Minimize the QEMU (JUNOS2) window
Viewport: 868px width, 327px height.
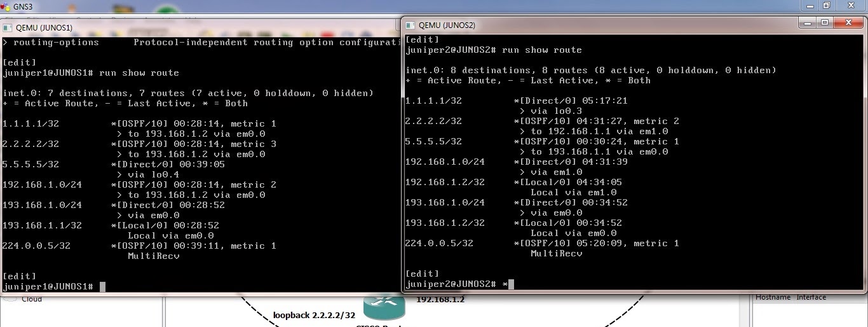(807, 22)
